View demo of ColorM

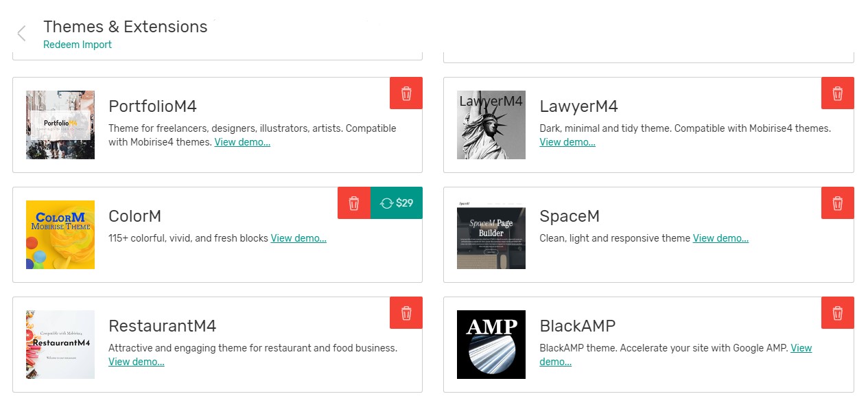click(x=298, y=238)
